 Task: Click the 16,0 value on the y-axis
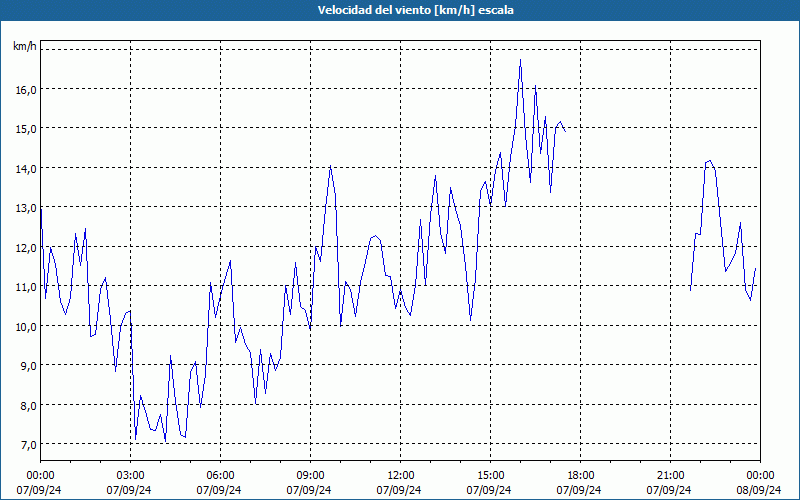(x=26, y=89)
